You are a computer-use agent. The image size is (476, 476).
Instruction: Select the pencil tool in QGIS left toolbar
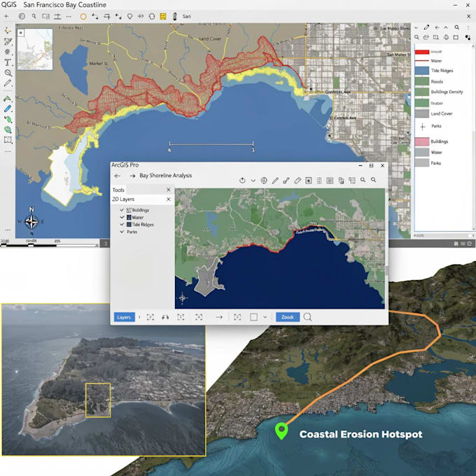[x=8, y=83]
